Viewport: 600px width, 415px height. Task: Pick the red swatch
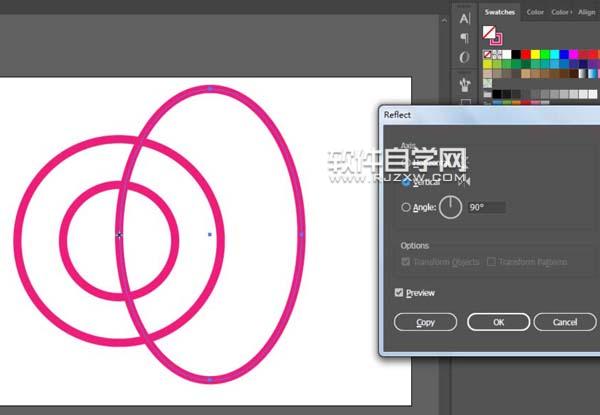coord(526,54)
